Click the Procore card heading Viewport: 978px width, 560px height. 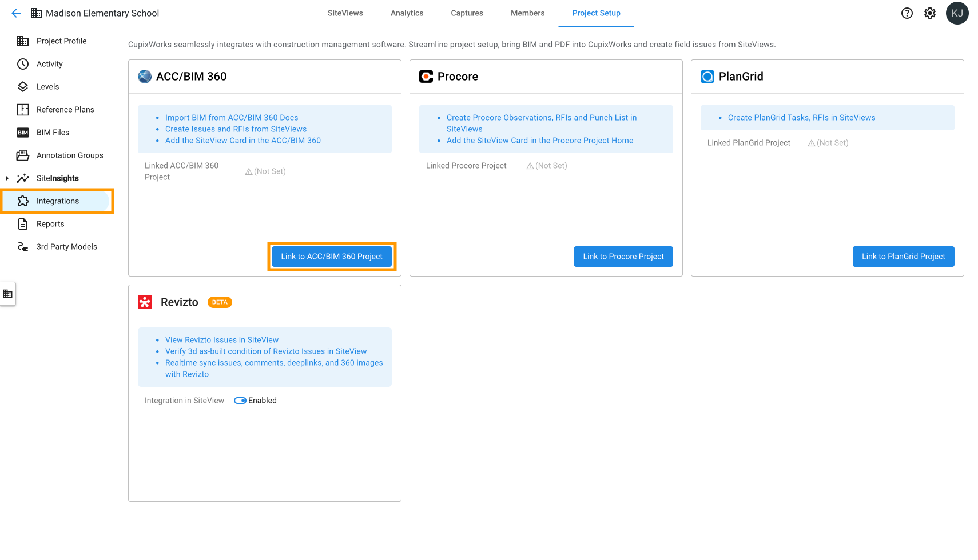click(x=458, y=77)
